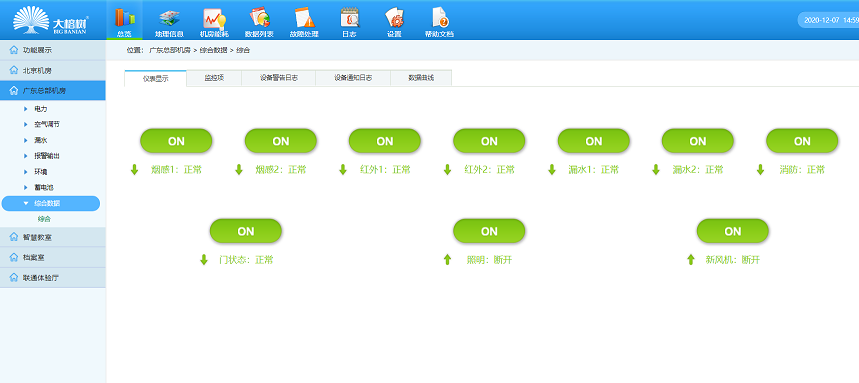Click the 照明：断开 status text

tap(489, 260)
